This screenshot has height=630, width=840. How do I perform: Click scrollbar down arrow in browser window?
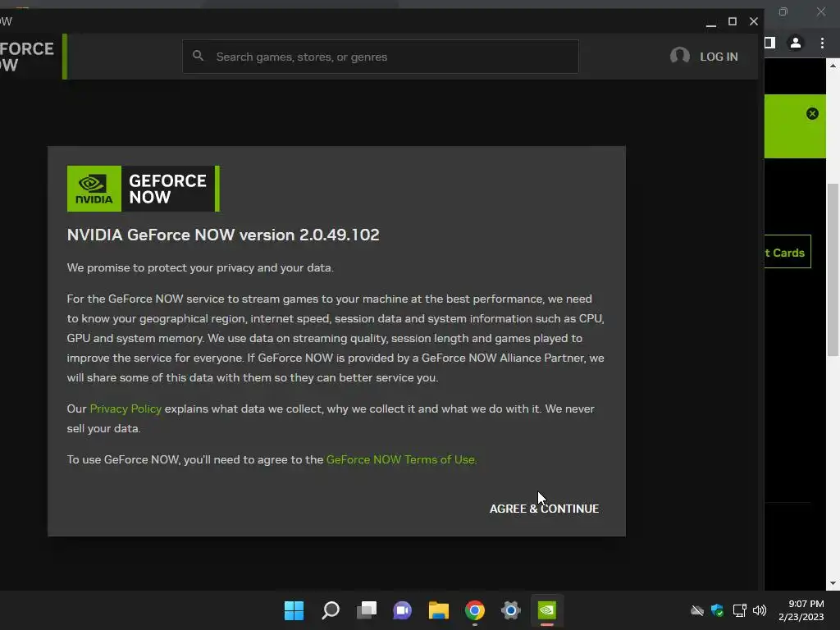click(x=833, y=583)
